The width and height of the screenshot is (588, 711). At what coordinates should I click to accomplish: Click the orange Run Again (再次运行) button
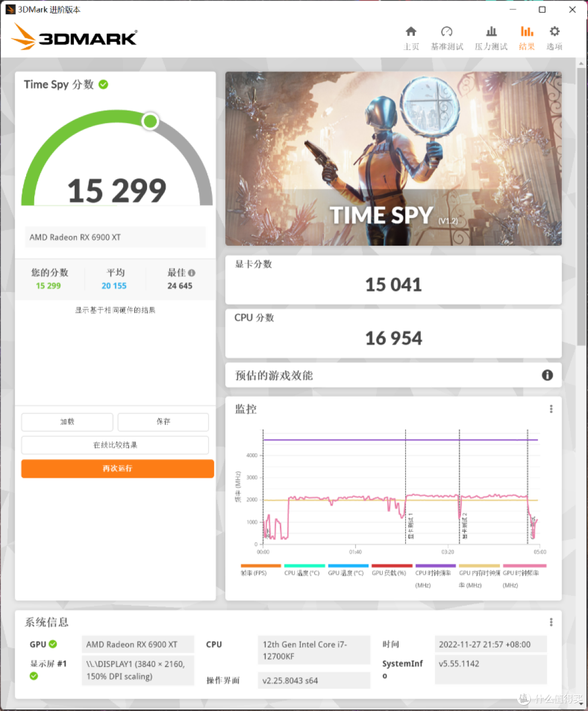click(x=118, y=469)
